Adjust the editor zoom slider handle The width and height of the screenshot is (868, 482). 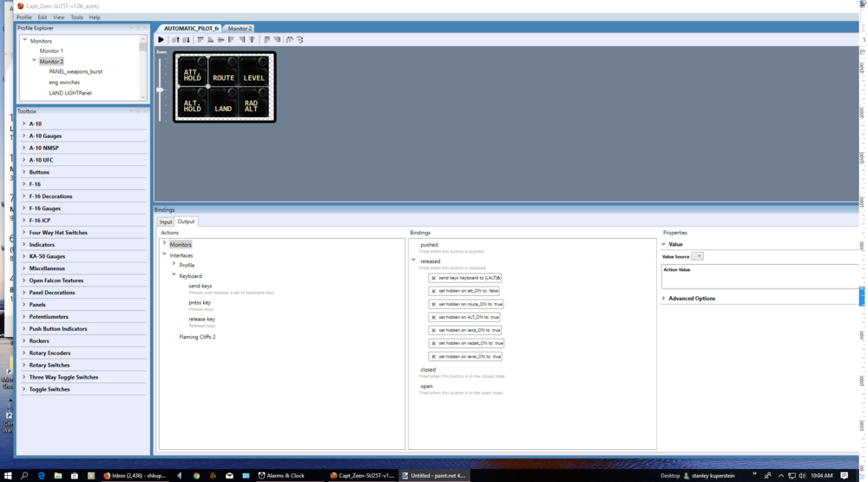tap(160, 89)
